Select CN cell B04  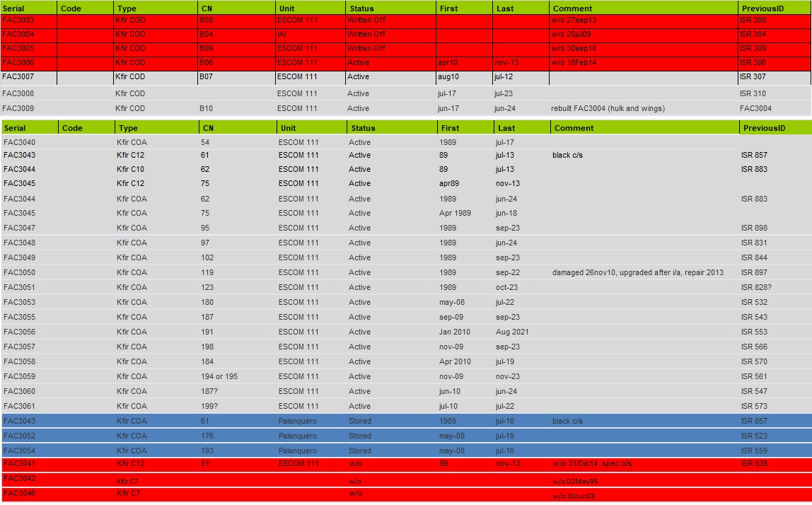[206, 34]
